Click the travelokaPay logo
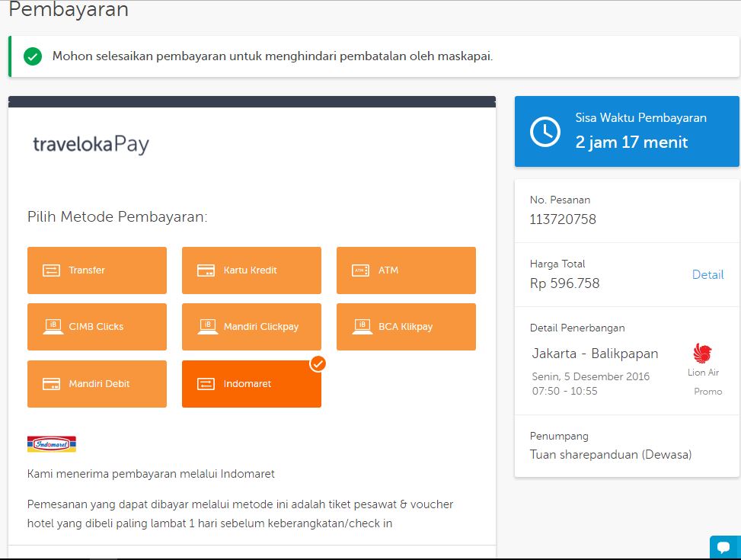The width and height of the screenshot is (741, 560). pos(91,144)
